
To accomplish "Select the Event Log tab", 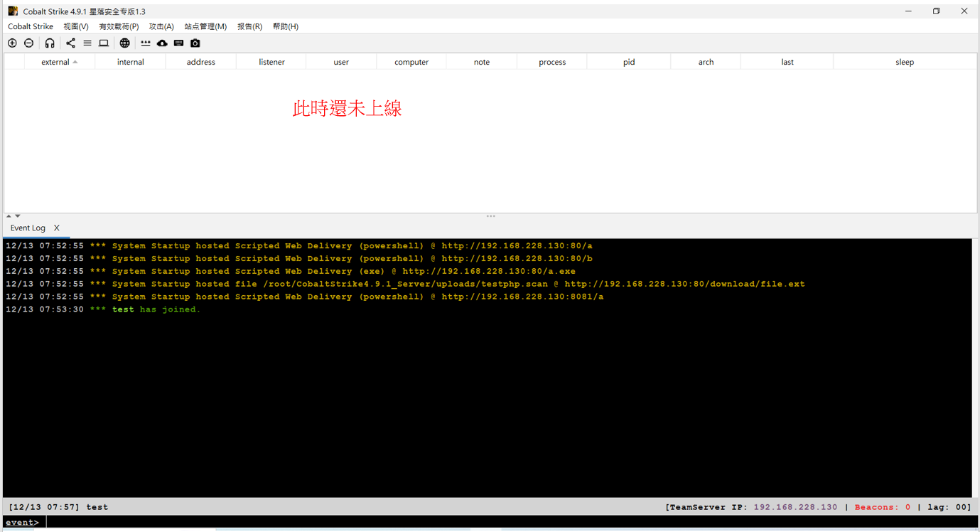I will pyautogui.click(x=28, y=228).
